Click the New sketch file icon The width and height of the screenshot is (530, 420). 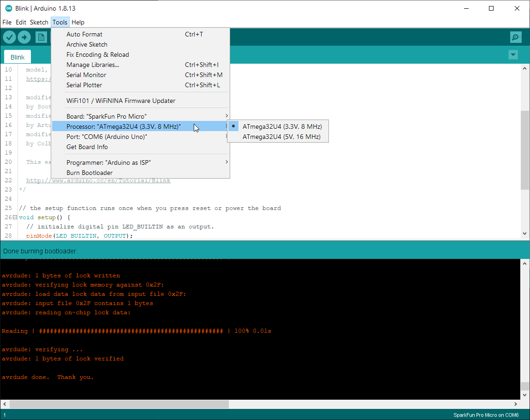coord(41,37)
